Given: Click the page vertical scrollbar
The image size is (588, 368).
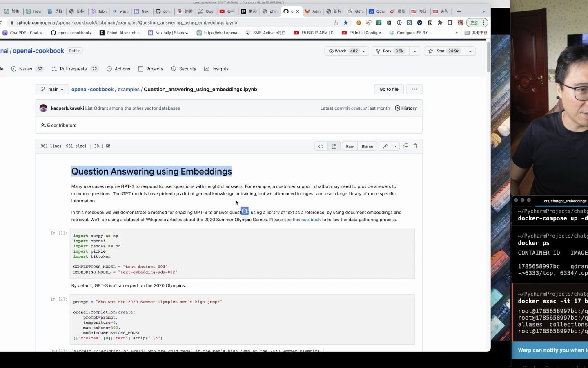Looking at the screenshot, I should tap(488, 57).
